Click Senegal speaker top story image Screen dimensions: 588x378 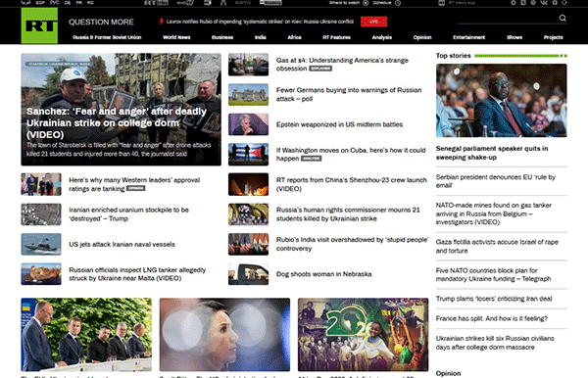(502, 101)
